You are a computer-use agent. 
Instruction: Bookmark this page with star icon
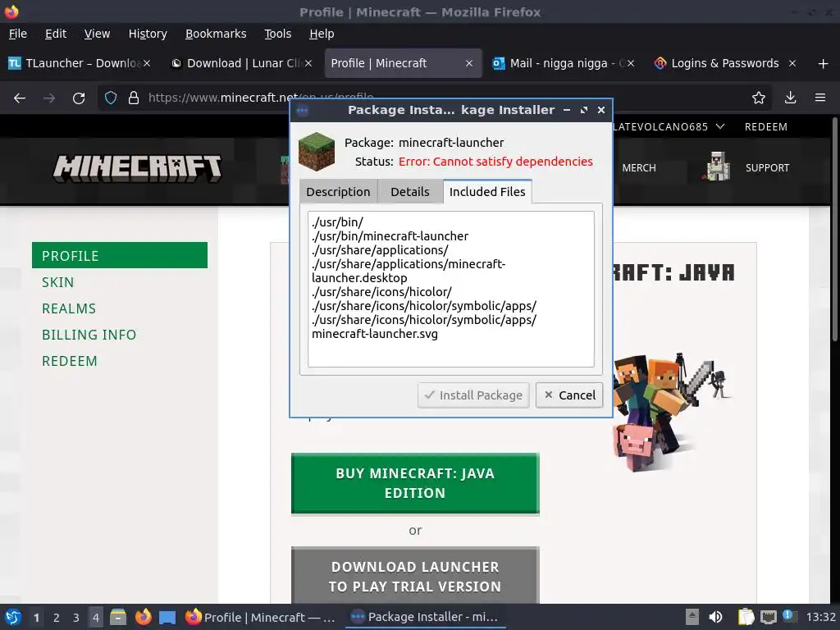click(x=759, y=98)
